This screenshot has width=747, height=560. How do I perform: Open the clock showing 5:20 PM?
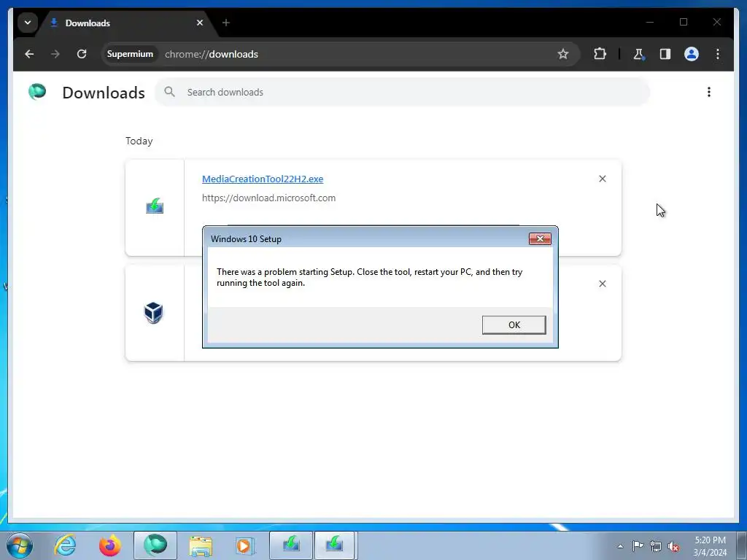pos(710,546)
